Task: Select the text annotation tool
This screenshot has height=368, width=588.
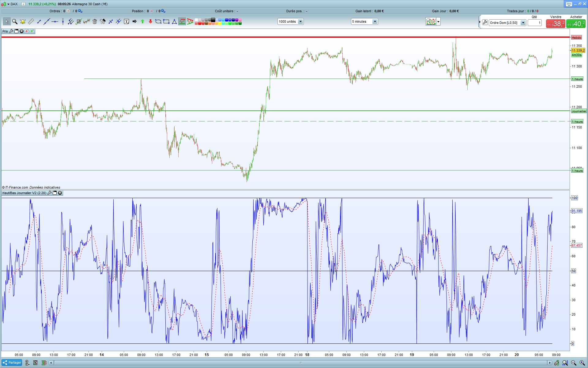Action: (x=126, y=21)
